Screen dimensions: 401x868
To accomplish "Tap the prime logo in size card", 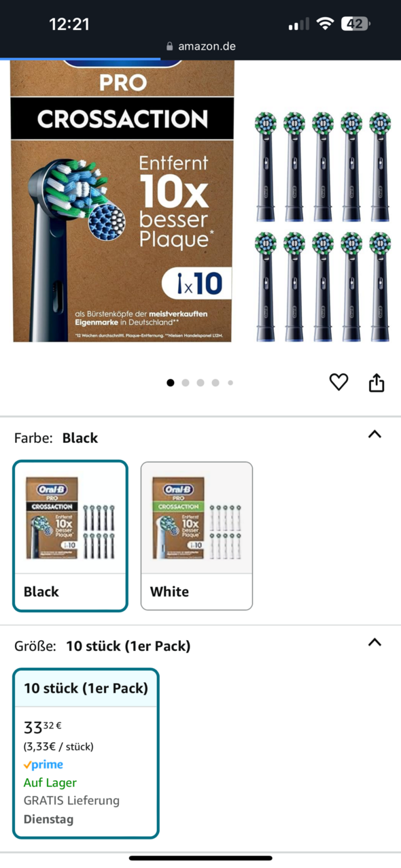I will click(43, 765).
